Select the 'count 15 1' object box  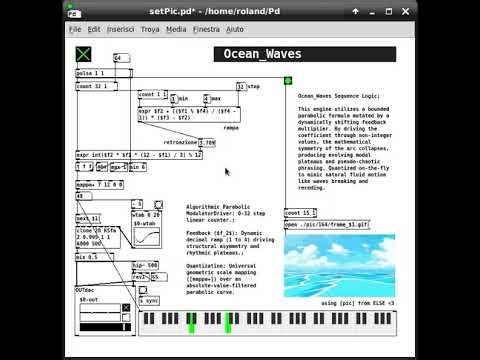tap(300, 213)
